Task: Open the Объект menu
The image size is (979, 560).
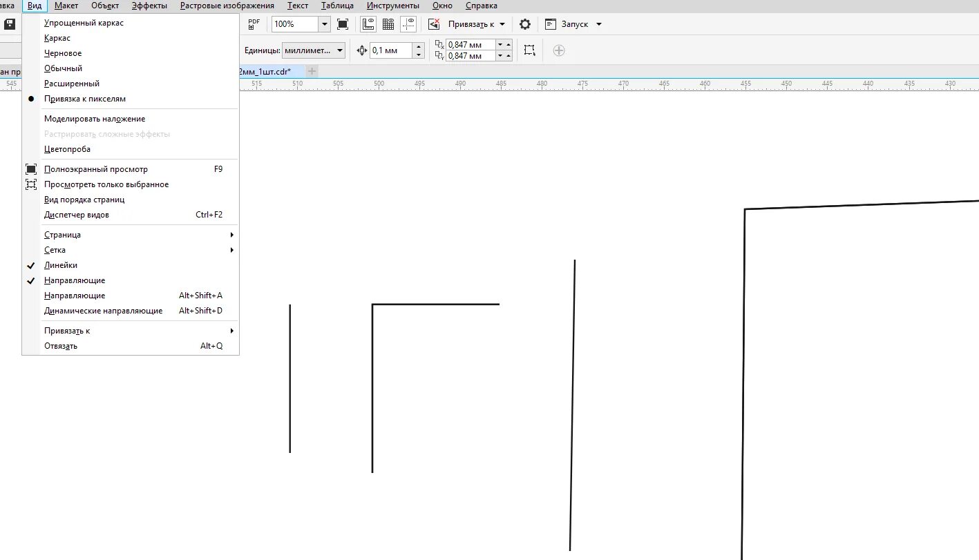Action: click(105, 6)
